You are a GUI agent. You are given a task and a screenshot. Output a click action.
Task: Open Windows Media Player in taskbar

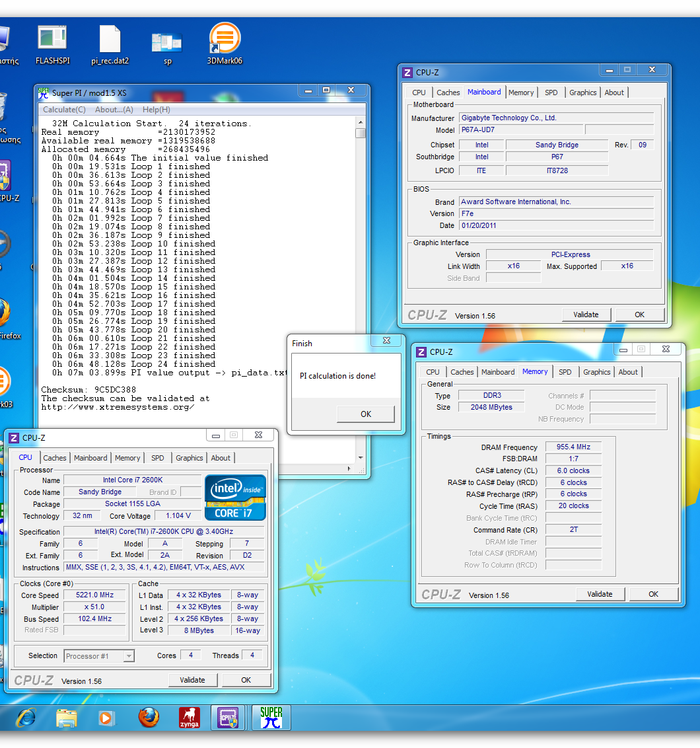point(107,718)
